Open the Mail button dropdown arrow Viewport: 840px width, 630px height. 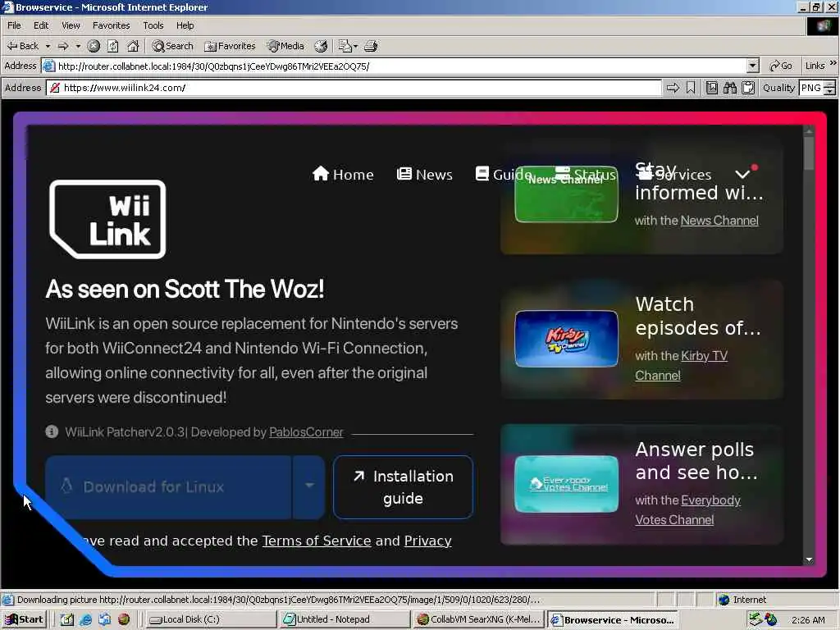[355, 46]
